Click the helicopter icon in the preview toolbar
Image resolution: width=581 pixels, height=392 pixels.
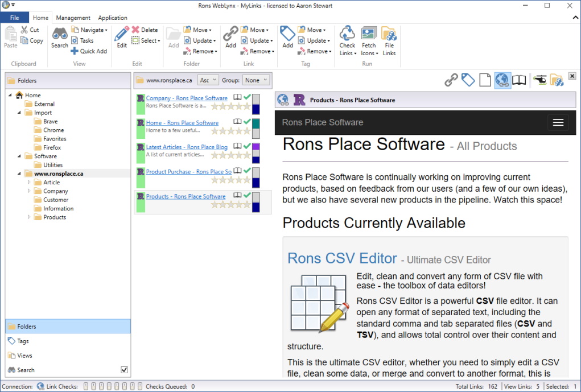click(x=540, y=80)
